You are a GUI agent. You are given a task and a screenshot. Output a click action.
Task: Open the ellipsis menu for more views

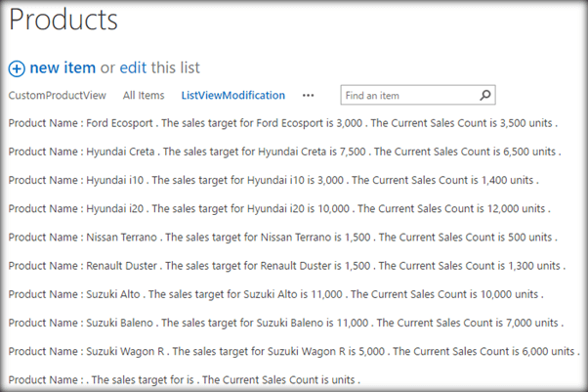309,96
